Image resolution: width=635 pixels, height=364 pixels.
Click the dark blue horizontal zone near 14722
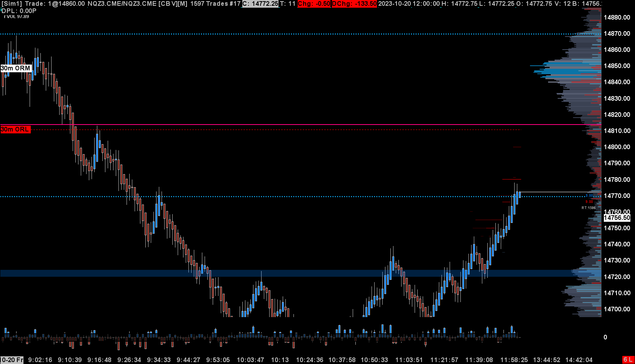pos(300,273)
